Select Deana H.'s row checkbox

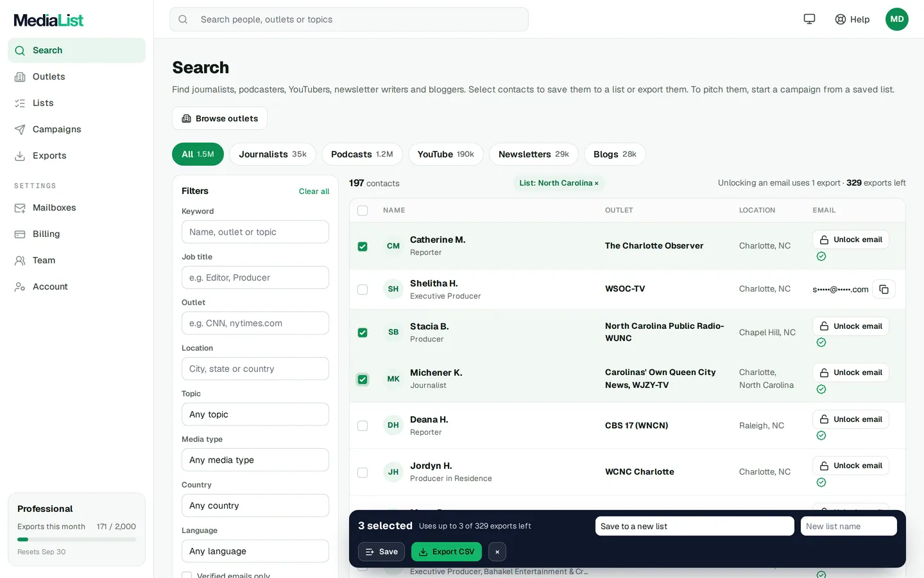pos(363,426)
